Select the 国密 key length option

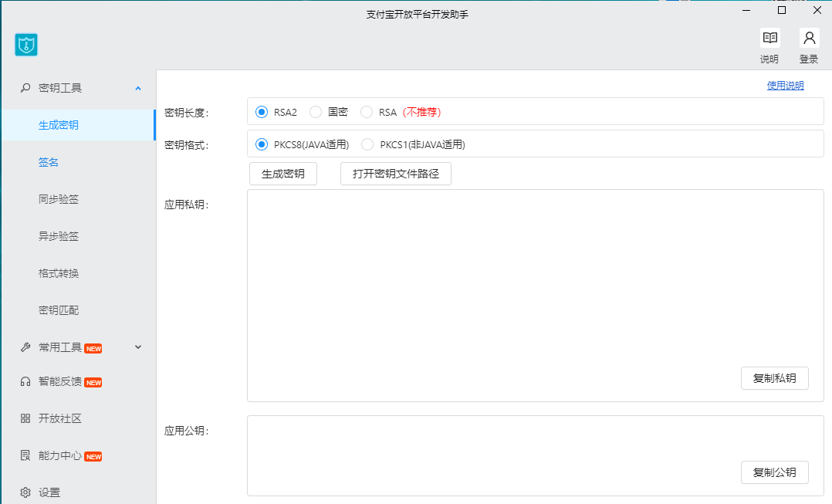pos(316,112)
